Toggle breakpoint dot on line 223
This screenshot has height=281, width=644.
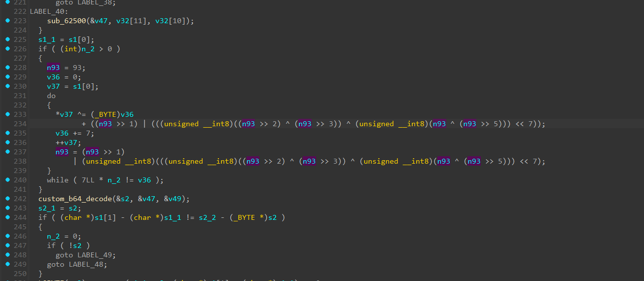(x=7, y=21)
